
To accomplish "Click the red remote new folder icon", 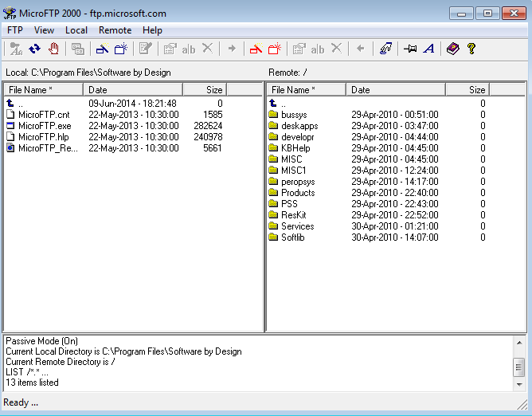I will (275, 49).
